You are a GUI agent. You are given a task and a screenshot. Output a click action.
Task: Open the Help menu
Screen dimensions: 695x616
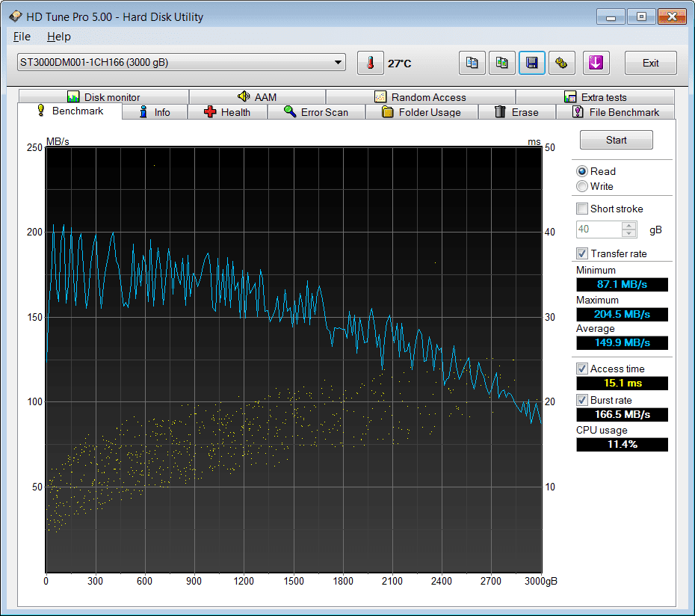point(58,37)
